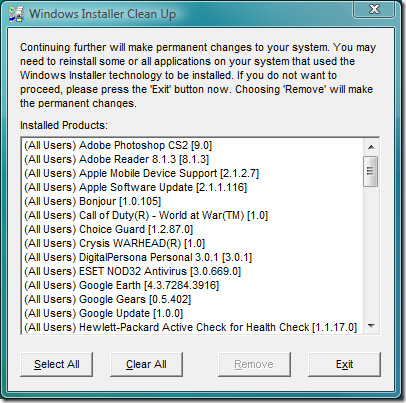
Task: Select Apple Mobile Device Support entry
Action: pyautogui.click(x=193, y=173)
